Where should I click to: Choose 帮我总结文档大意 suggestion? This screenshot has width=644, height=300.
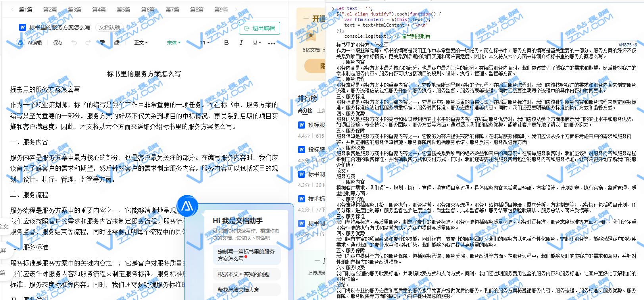tap(246, 290)
